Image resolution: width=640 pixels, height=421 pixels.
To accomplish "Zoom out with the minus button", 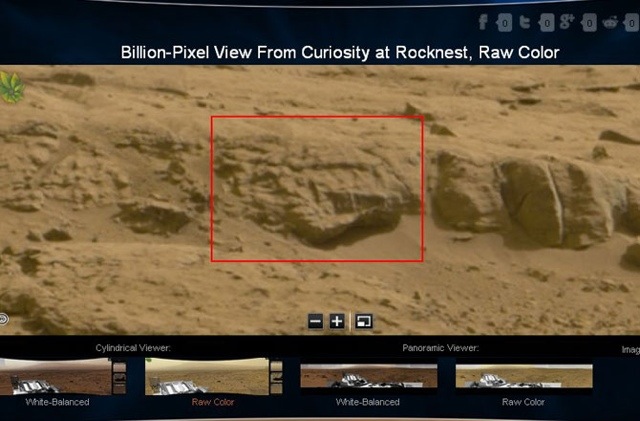I will tap(316, 321).
